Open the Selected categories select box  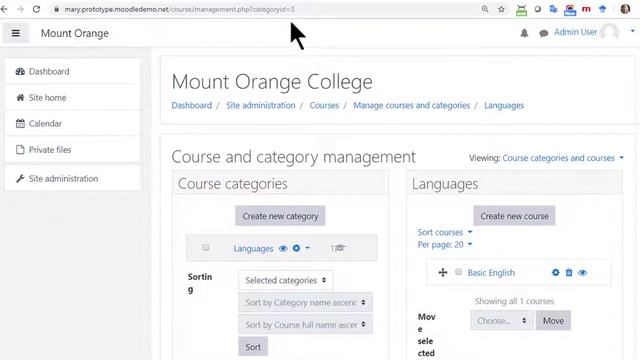point(286,280)
